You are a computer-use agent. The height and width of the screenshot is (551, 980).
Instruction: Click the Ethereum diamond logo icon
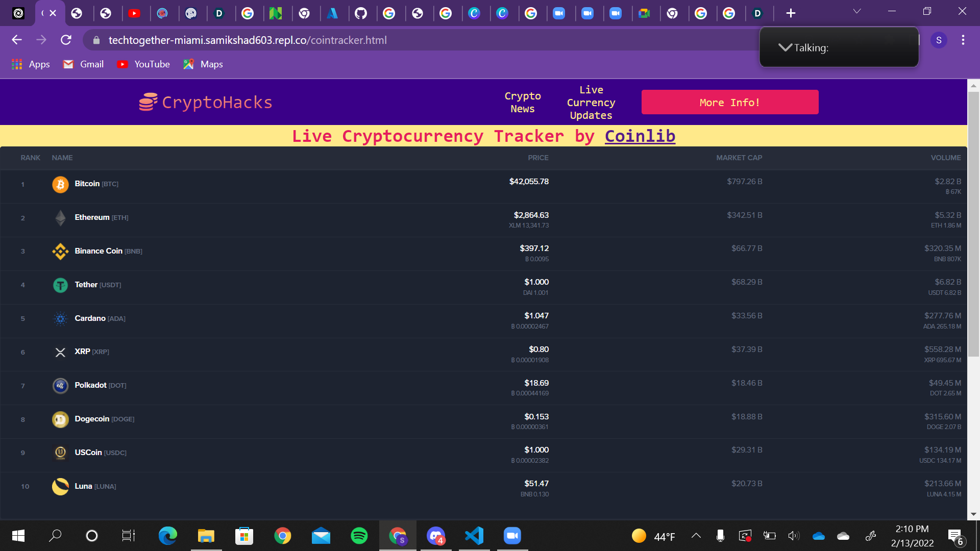tap(60, 218)
